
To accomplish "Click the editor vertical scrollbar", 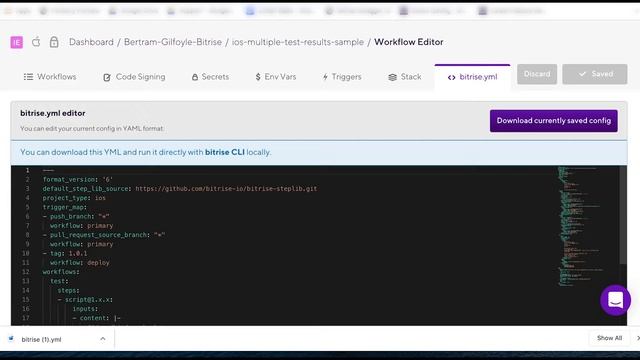I will click(623, 215).
